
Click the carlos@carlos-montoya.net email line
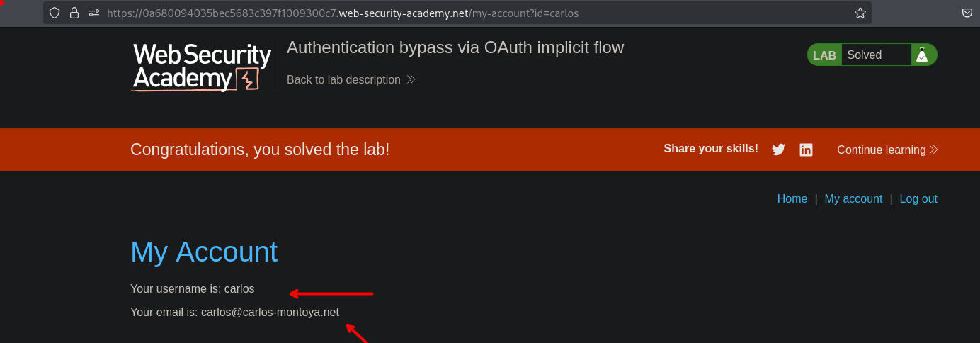(234, 312)
